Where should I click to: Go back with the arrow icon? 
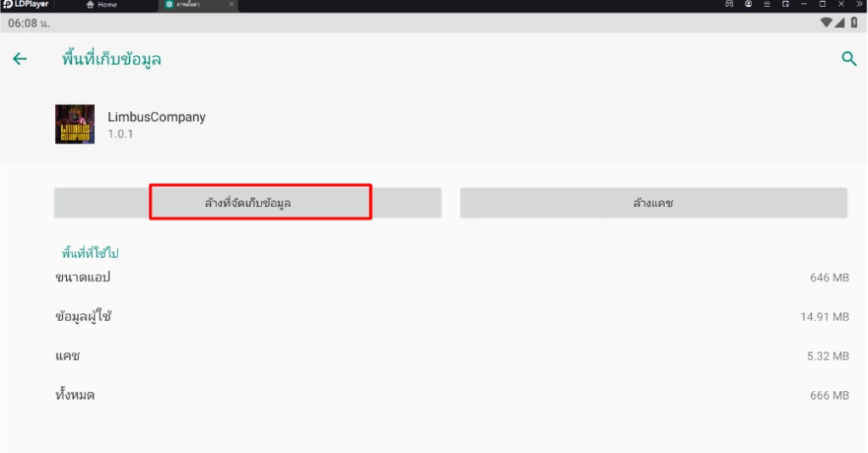click(20, 59)
